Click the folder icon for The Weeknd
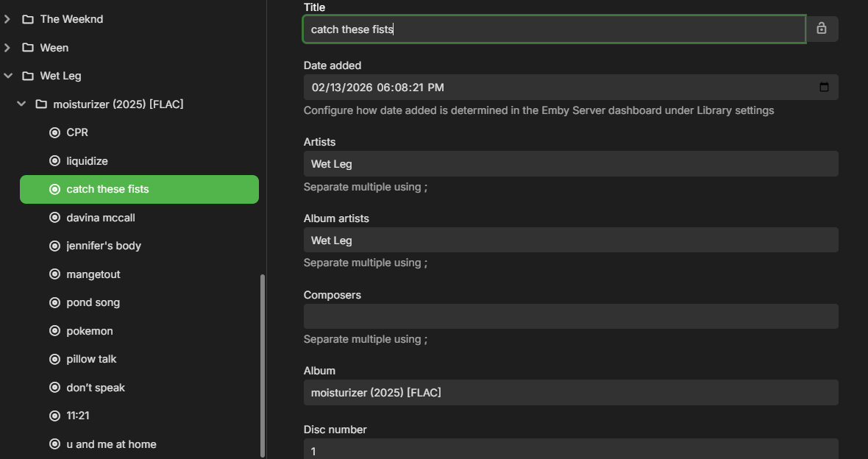 click(x=28, y=19)
